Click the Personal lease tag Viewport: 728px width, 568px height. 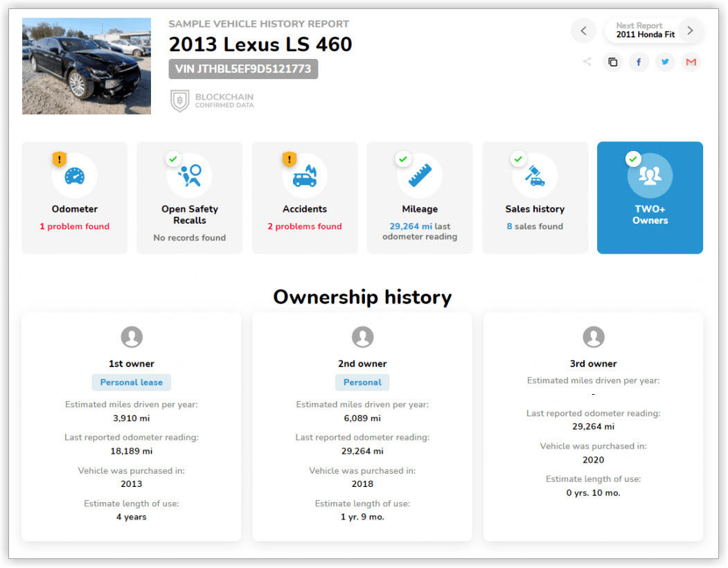(x=132, y=382)
